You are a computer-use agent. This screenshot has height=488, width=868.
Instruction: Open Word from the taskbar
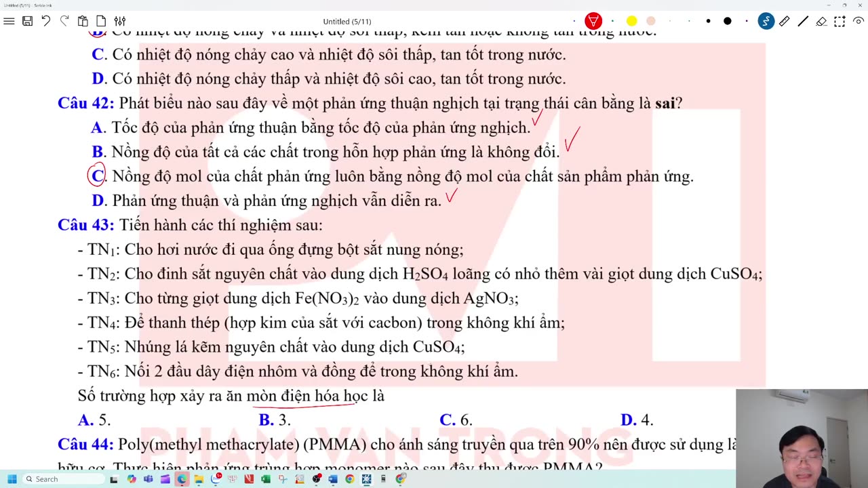click(x=332, y=479)
